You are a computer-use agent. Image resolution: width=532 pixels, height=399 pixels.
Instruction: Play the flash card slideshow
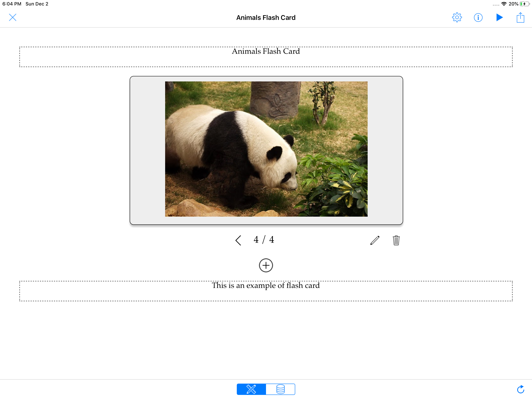point(499,18)
